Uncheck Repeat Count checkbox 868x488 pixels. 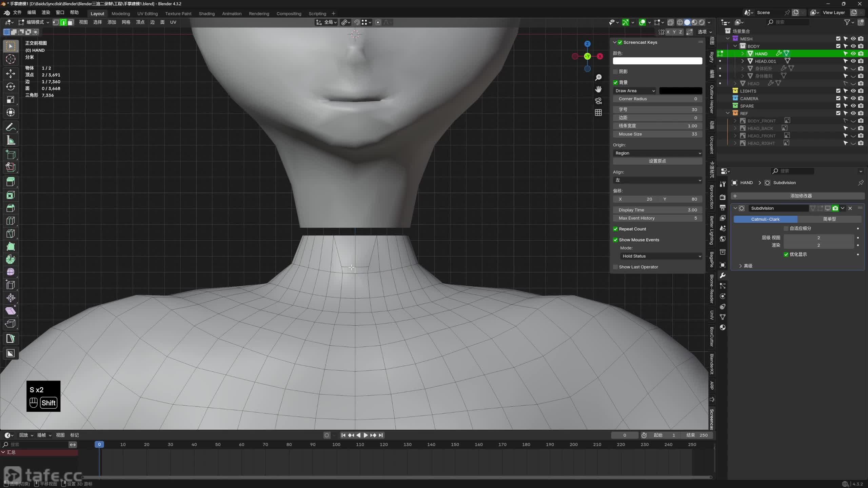pos(615,229)
